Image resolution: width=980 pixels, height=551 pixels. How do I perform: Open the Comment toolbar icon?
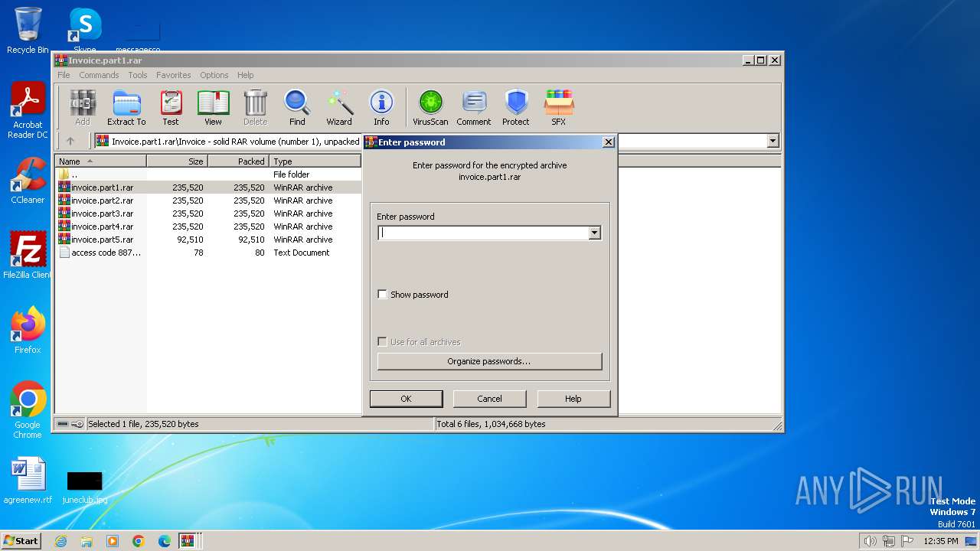(x=474, y=107)
